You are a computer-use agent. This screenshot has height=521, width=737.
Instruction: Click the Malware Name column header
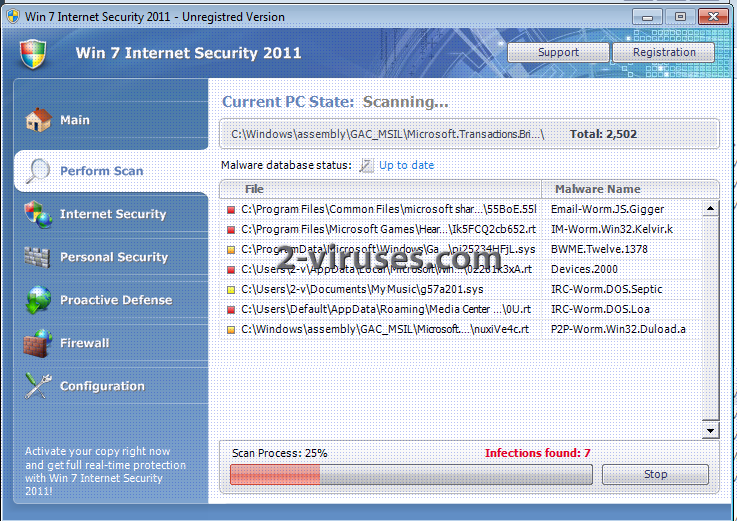[630, 189]
